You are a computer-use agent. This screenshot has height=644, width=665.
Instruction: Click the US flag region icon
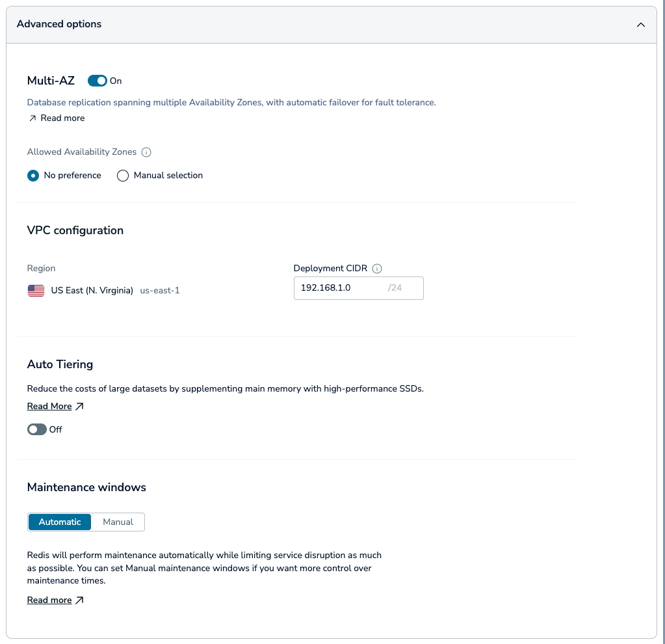[36, 290]
